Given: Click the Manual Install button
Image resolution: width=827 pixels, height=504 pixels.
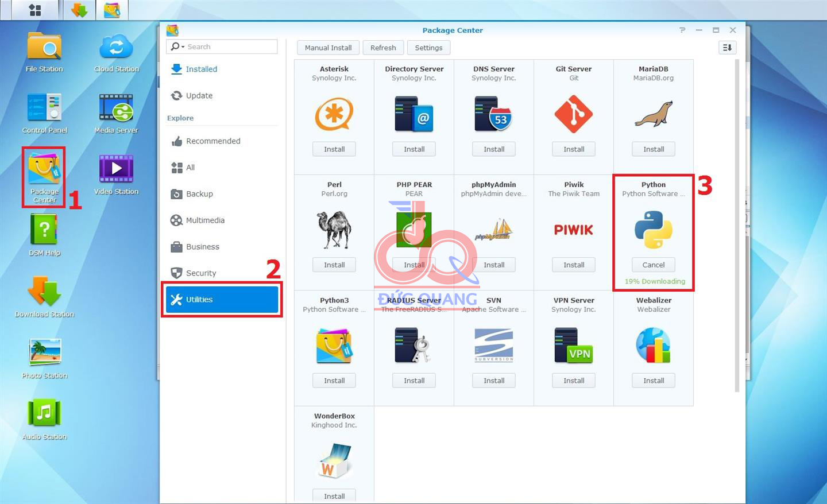Looking at the screenshot, I should tap(328, 48).
